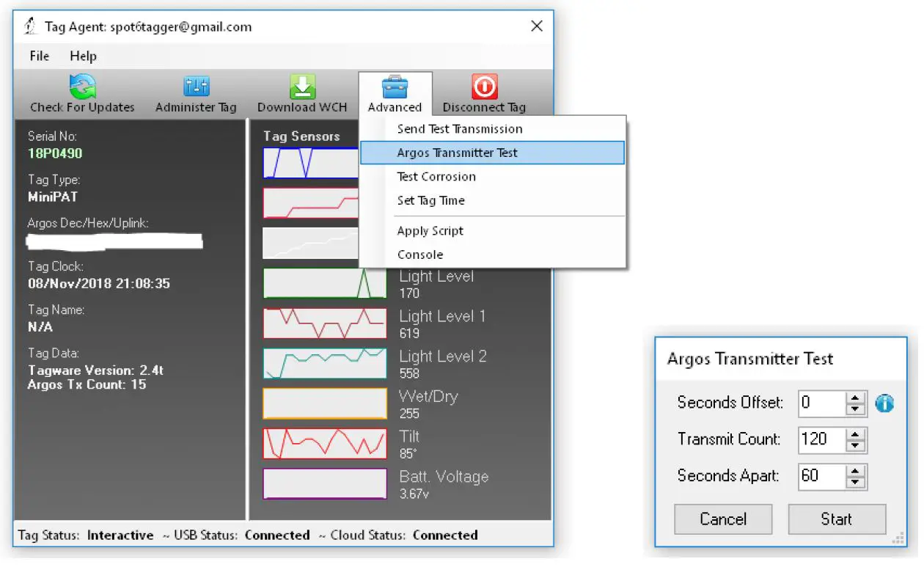
Task: Click the Tag Name value N/A
Action: pos(40,327)
